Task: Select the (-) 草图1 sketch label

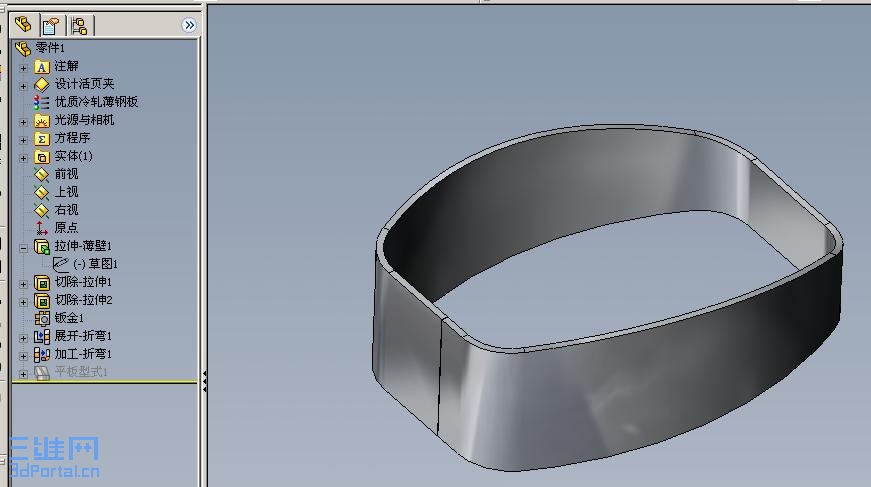Action: point(96,264)
